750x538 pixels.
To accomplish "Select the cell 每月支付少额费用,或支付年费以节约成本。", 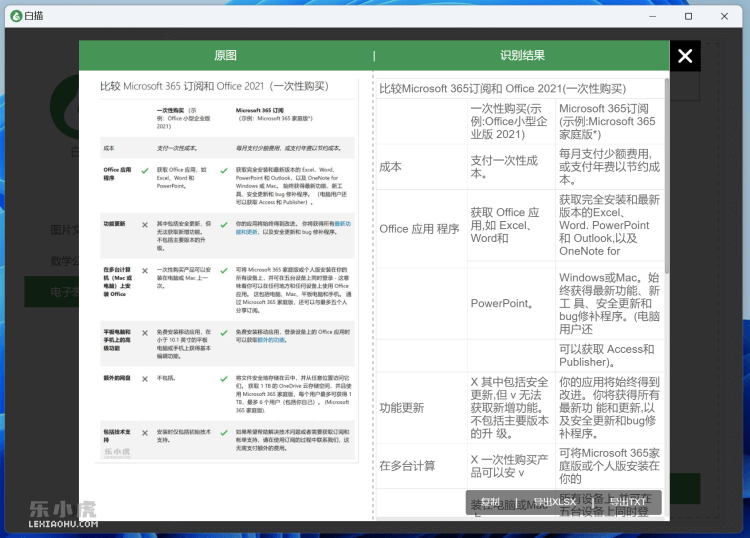I will coord(610,167).
